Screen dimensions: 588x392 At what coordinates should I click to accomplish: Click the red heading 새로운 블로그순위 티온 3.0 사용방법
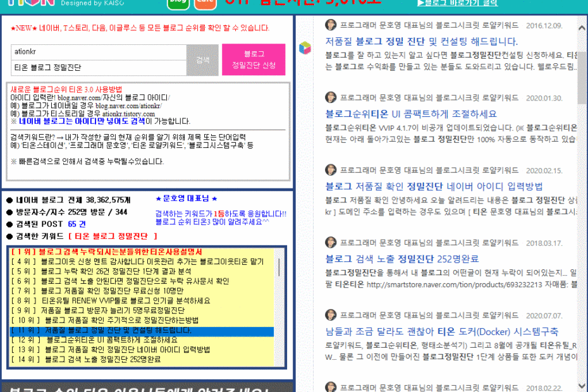coord(66,89)
